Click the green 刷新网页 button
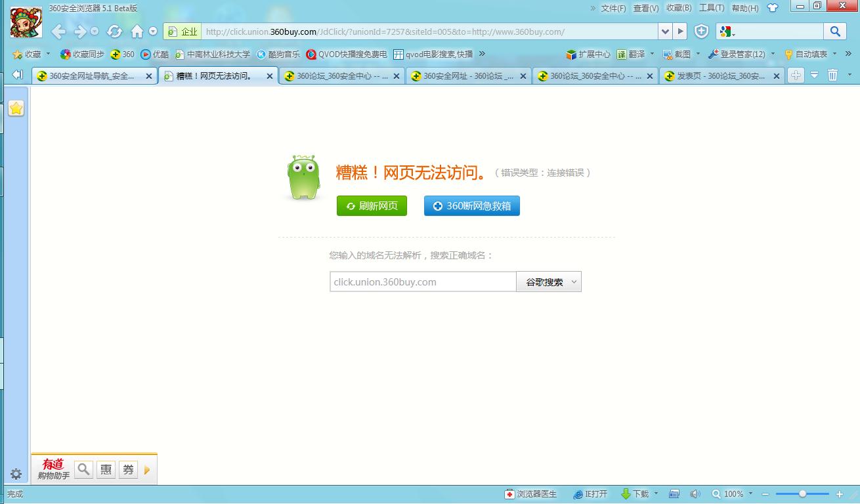This screenshot has height=504, width=860. click(372, 206)
